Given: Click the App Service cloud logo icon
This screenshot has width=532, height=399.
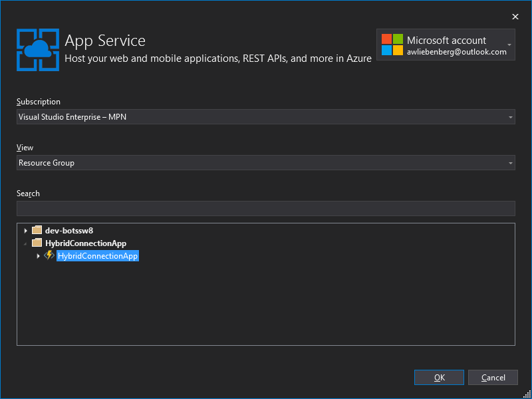Looking at the screenshot, I should 38,50.
